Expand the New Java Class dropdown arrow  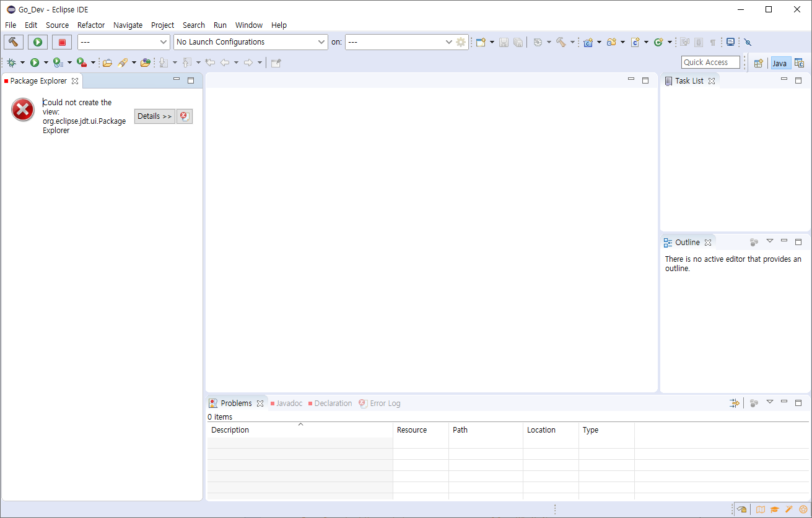coord(647,42)
